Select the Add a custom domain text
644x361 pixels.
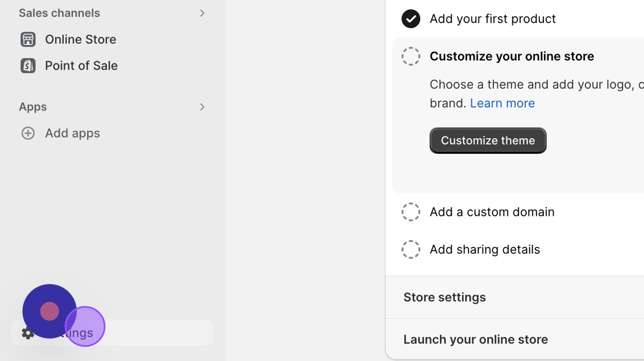(x=492, y=212)
